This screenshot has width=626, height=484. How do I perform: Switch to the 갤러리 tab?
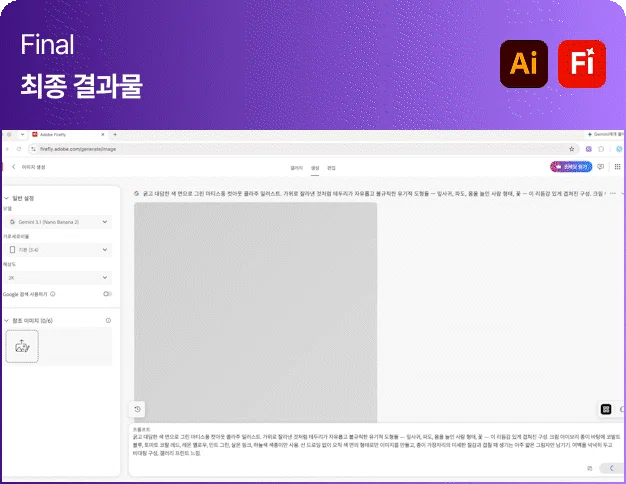[297, 168]
